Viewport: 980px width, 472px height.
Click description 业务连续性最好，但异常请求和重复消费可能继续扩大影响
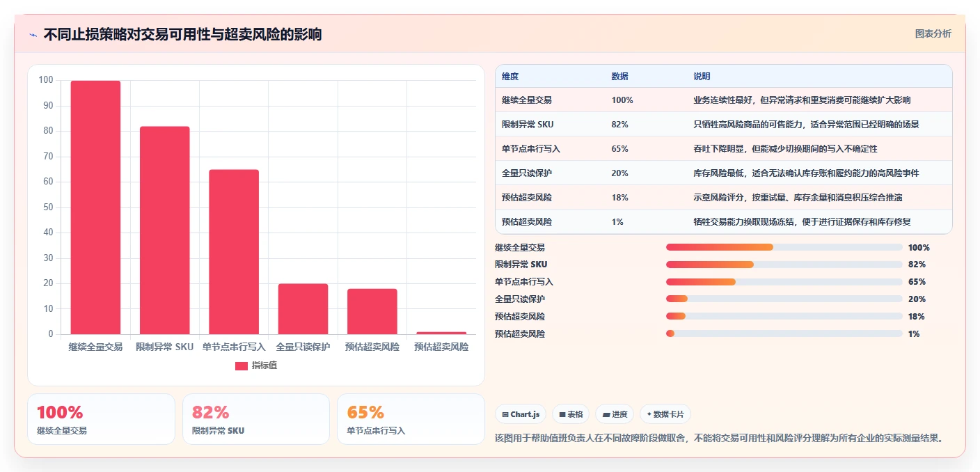(802, 100)
